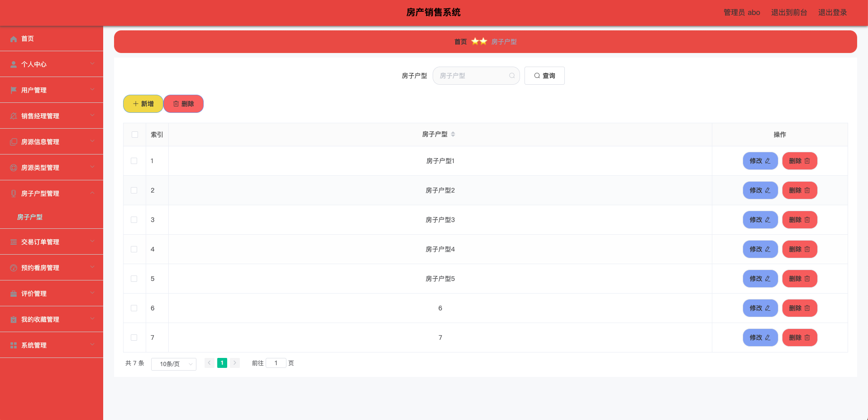Click the 房子户型5 table cell
The image size is (868, 420).
(440, 279)
